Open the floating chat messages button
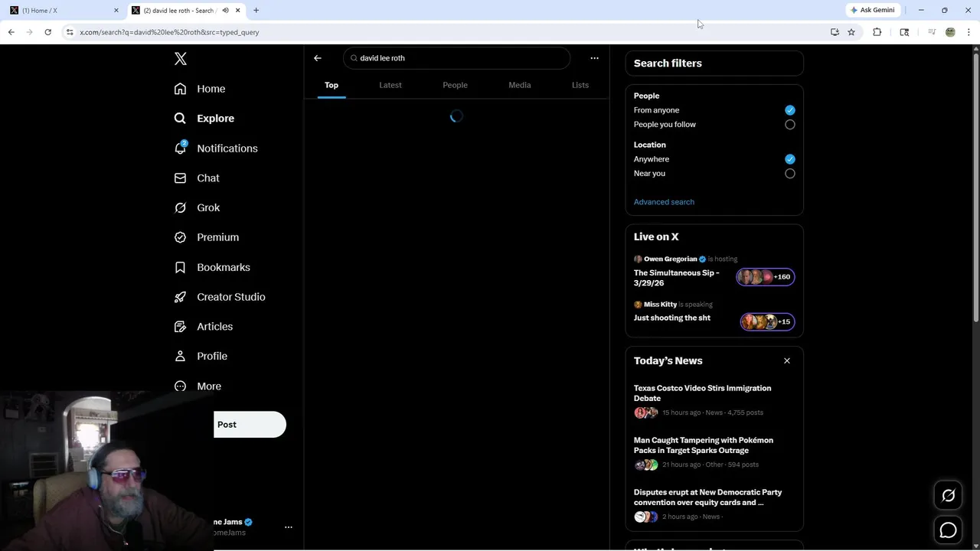The image size is (980, 551). pyautogui.click(x=948, y=530)
